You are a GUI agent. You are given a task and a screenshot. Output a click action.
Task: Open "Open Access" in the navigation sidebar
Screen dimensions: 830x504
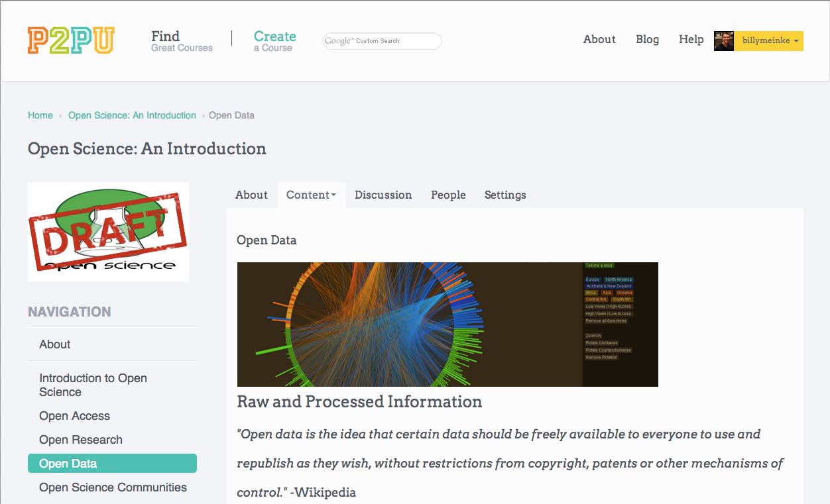click(74, 416)
